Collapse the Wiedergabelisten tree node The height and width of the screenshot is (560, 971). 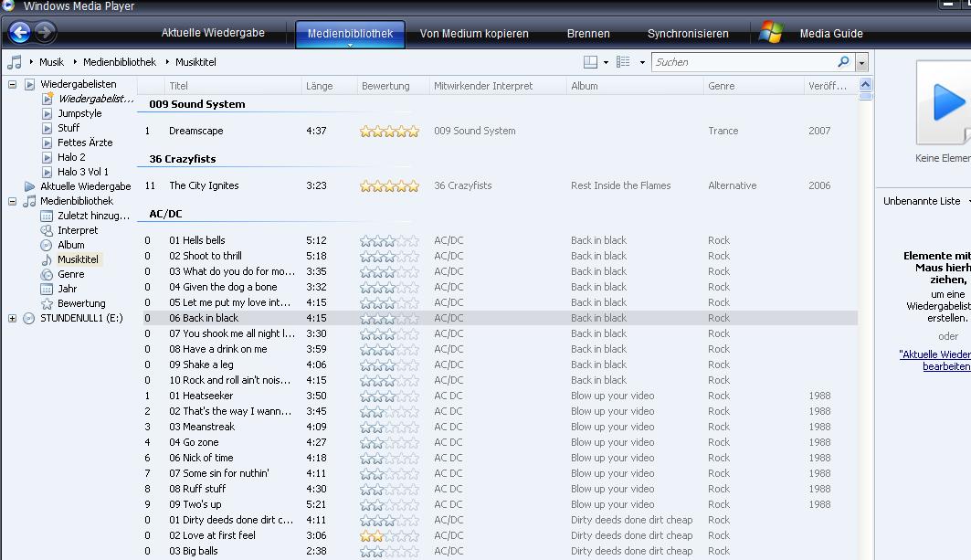tap(12, 84)
